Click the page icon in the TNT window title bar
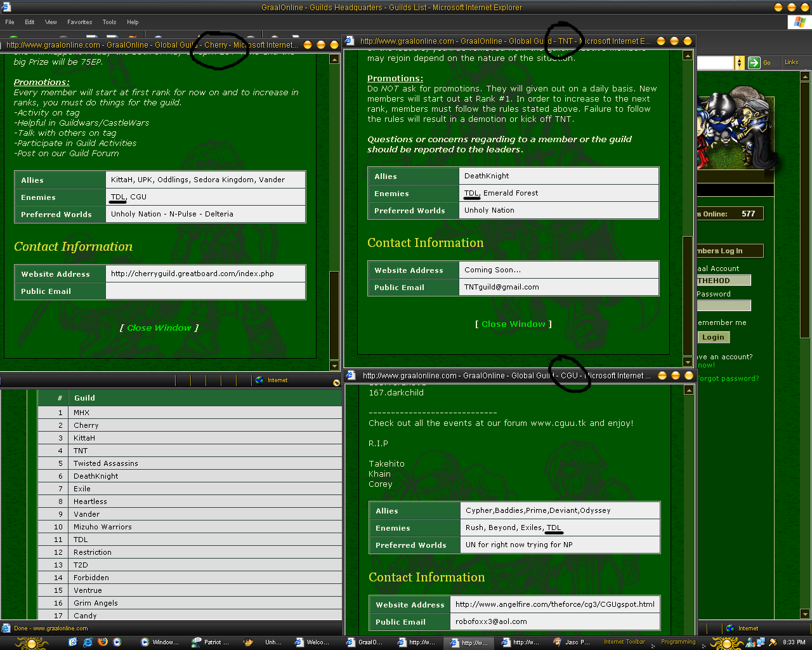Viewport: 812px width, 650px height. pyautogui.click(x=350, y=41)
